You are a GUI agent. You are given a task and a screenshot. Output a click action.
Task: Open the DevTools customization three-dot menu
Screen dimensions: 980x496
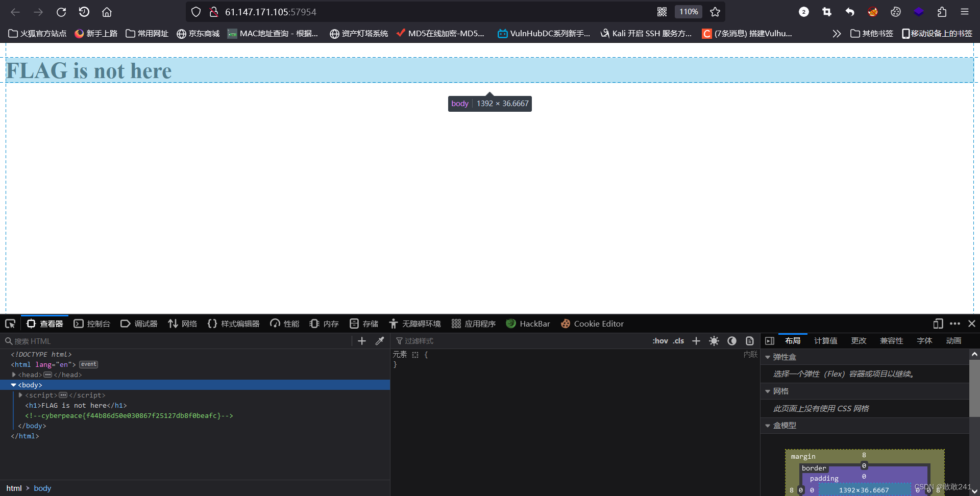(955, 324)
